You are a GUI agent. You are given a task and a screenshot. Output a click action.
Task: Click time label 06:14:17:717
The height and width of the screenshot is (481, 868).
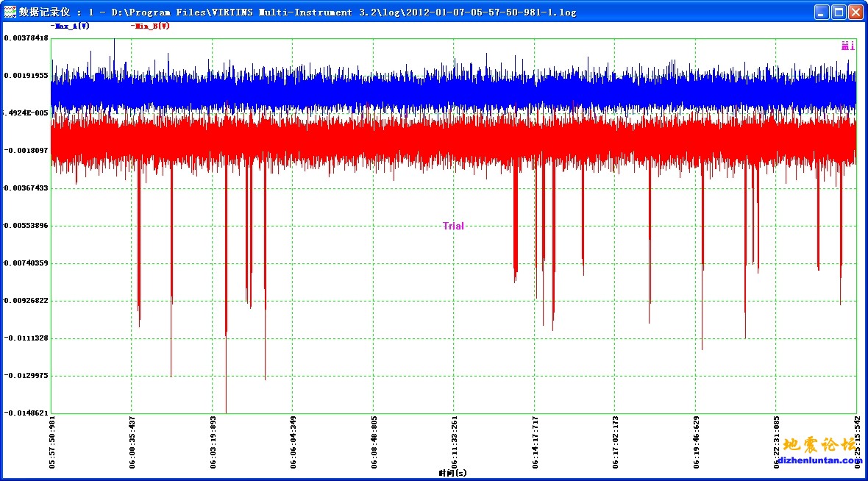[x=536, y=442]
